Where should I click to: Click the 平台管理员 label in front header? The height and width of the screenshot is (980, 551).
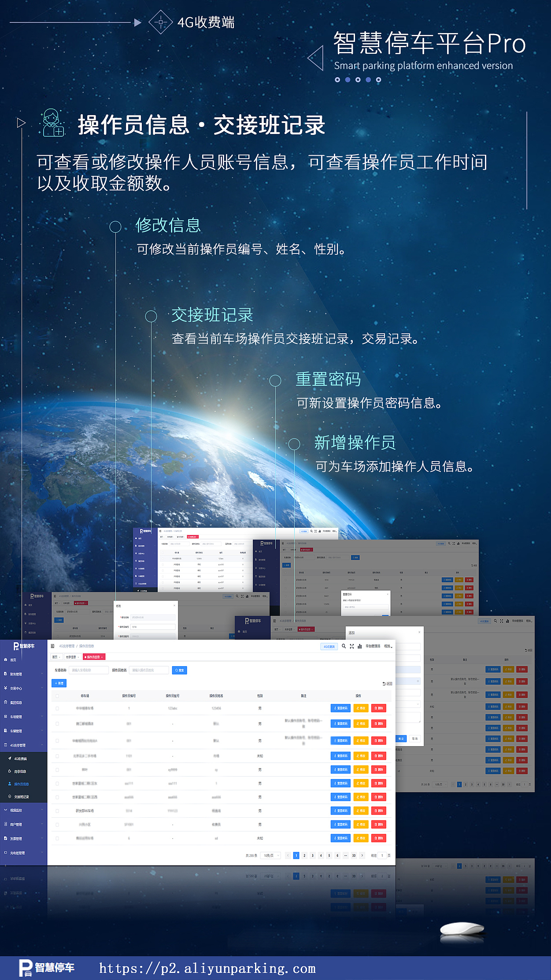[x=373, y=646]
